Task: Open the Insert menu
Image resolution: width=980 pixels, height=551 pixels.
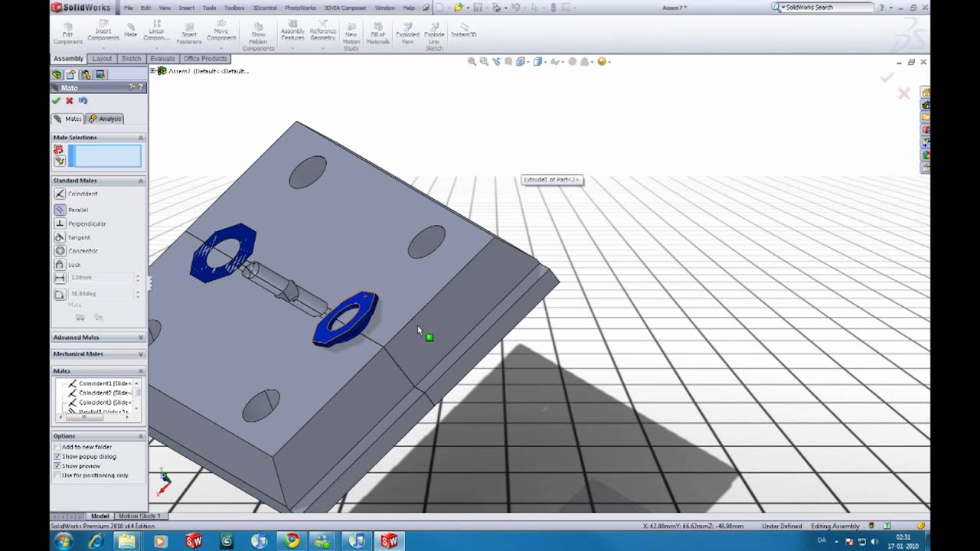Action: click(x=186, y=8)
